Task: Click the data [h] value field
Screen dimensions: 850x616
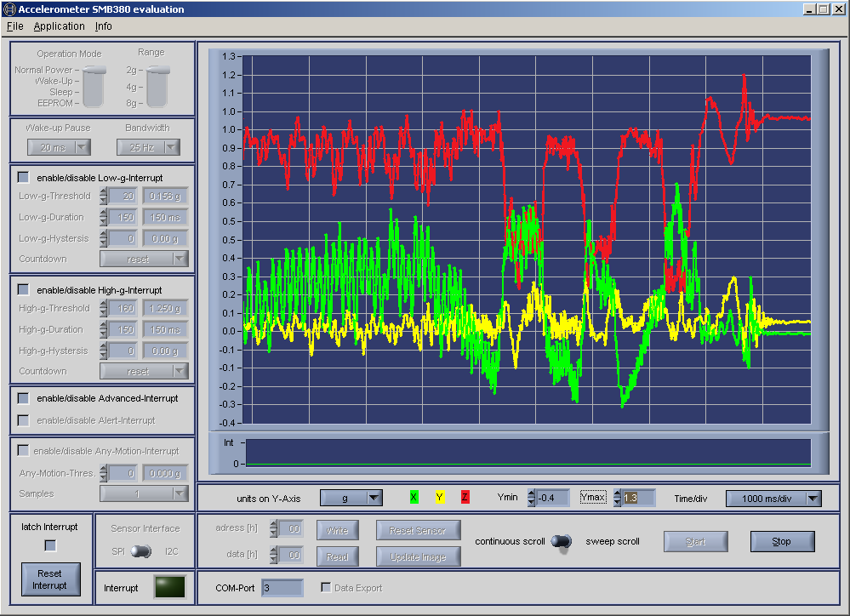Action: coord(290,554)
